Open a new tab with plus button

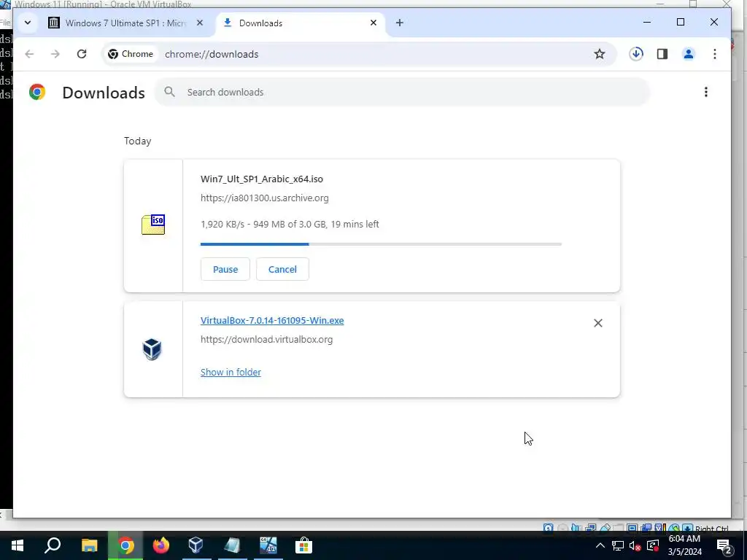pyautogui.click(x=399, y=23)
